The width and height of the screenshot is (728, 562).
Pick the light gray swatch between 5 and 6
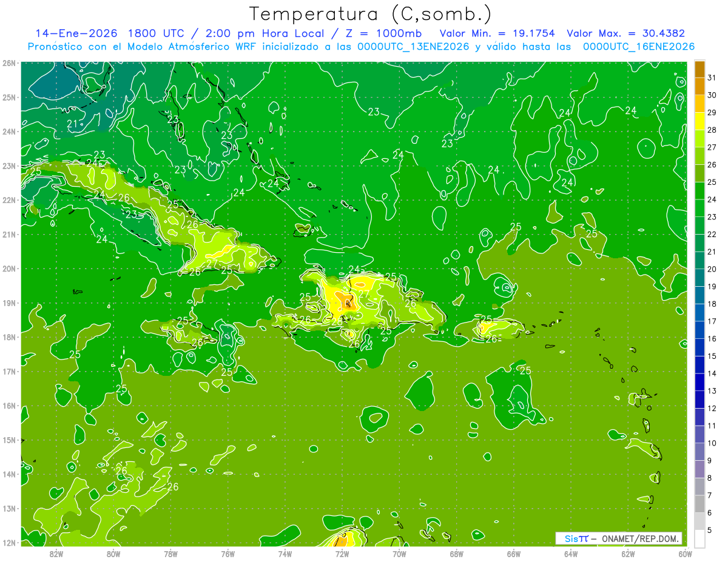[699, 521]
